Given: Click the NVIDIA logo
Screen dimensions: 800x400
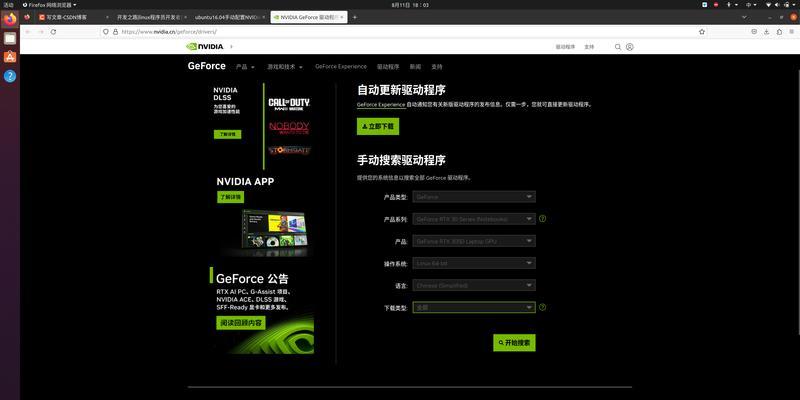Looking at the screenshot, I should coord(205,46).
